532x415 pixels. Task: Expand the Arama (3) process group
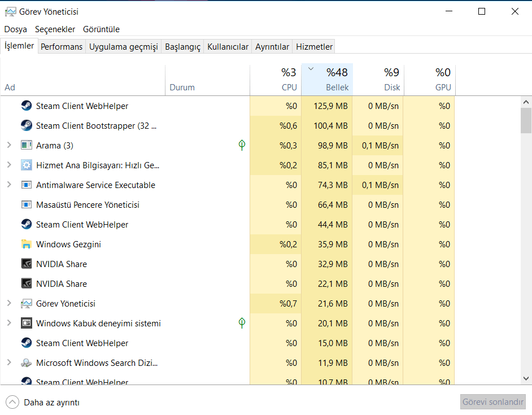[9, 145]
